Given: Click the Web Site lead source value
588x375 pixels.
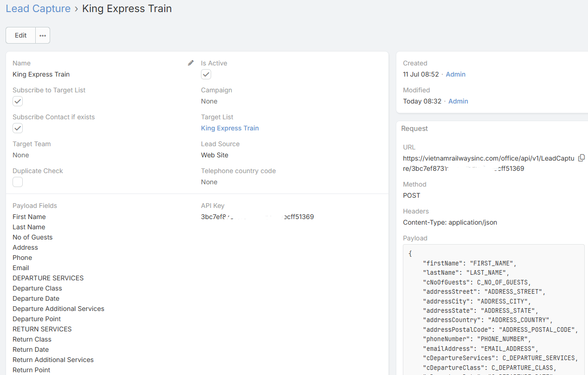Looking at the screenshot, I should point(214,155).
